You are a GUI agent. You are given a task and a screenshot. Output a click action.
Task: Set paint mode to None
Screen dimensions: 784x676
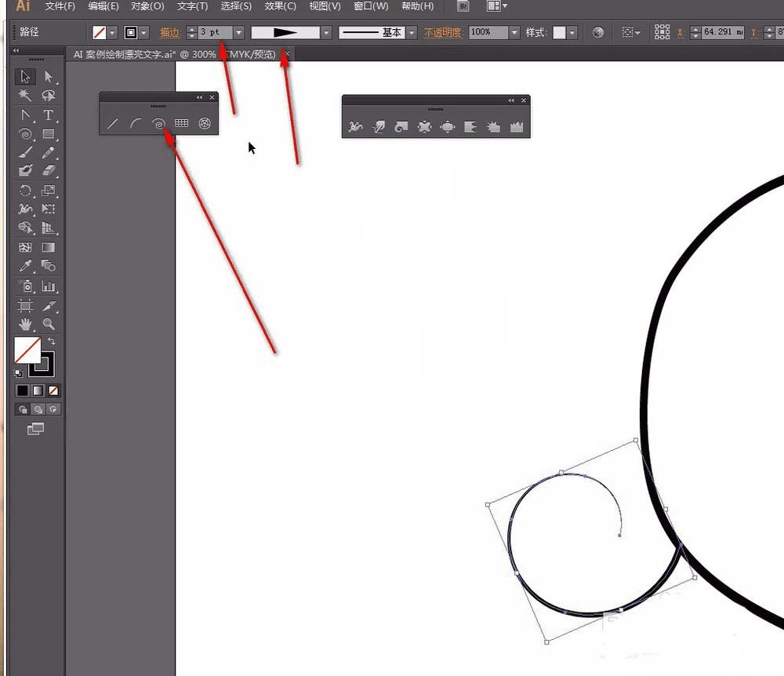point(53,391)
